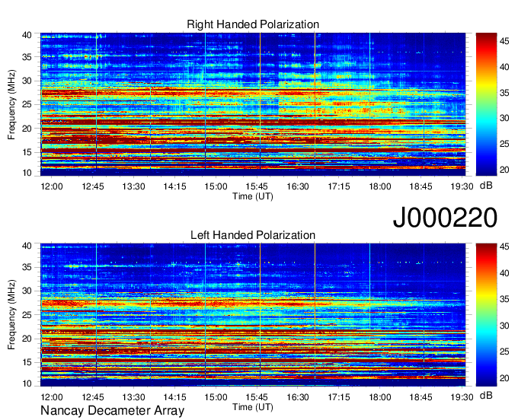Image resolution: width=518 pixels, height=420 pixels.
Task: Click 15:45 time tick of Right Handed plot
Action: pos(257,186)
